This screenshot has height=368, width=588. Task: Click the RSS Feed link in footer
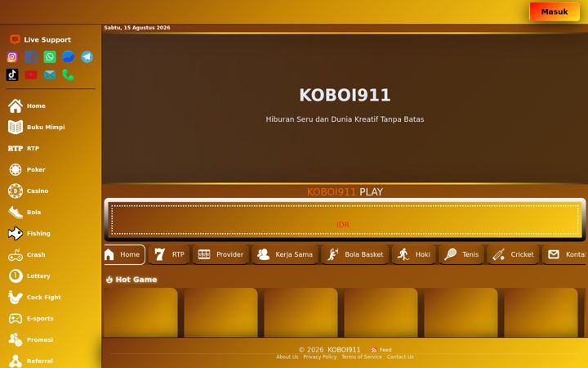pyautogui.click(x=381, y=350)
